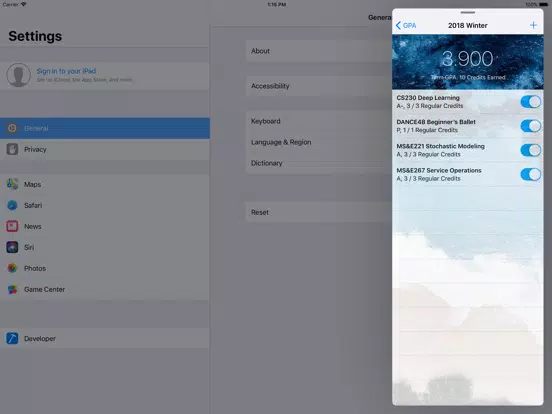The image size is (552, 414).
Task: Click the Privacy hand icon
Action: pos(12,149)
